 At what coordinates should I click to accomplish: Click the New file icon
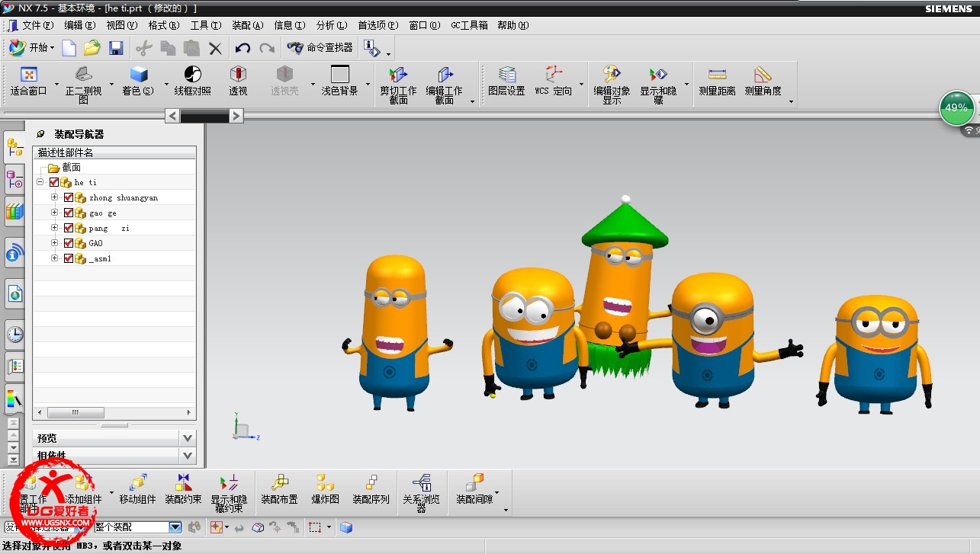(69, 48)
